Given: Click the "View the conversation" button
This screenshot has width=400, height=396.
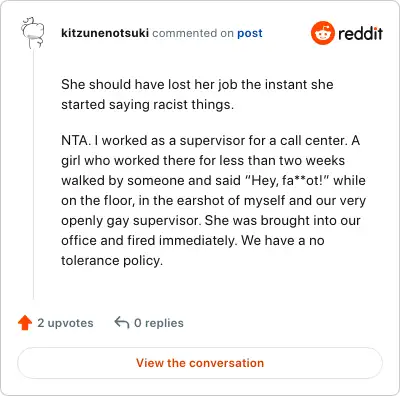Looking at the screenshot, I should point(200,363).
